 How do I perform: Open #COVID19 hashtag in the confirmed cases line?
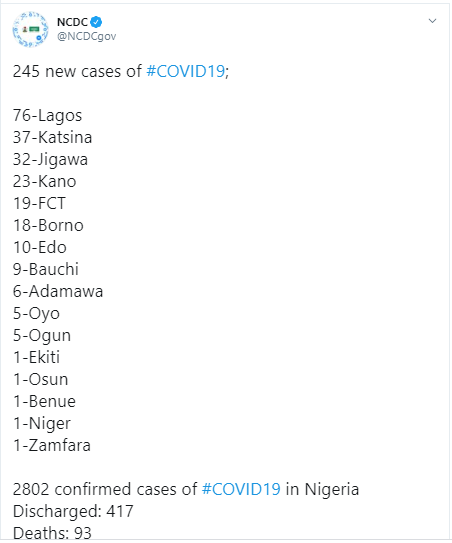[242, 491]
